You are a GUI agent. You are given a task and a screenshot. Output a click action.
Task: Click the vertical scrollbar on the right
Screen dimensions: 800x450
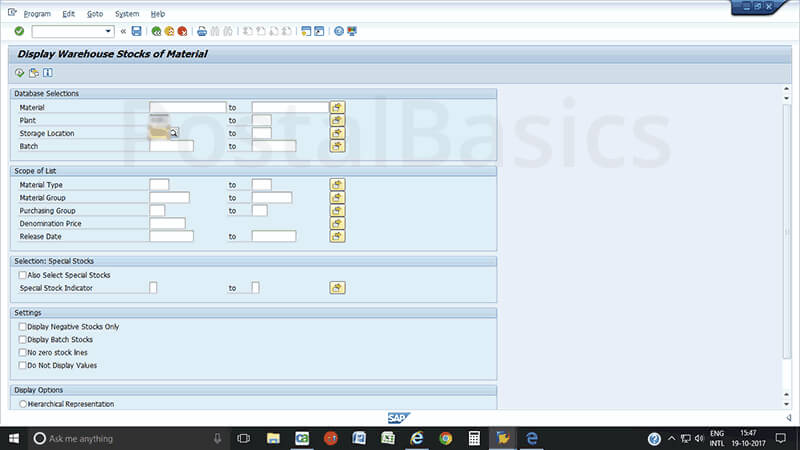coord(787,240)
